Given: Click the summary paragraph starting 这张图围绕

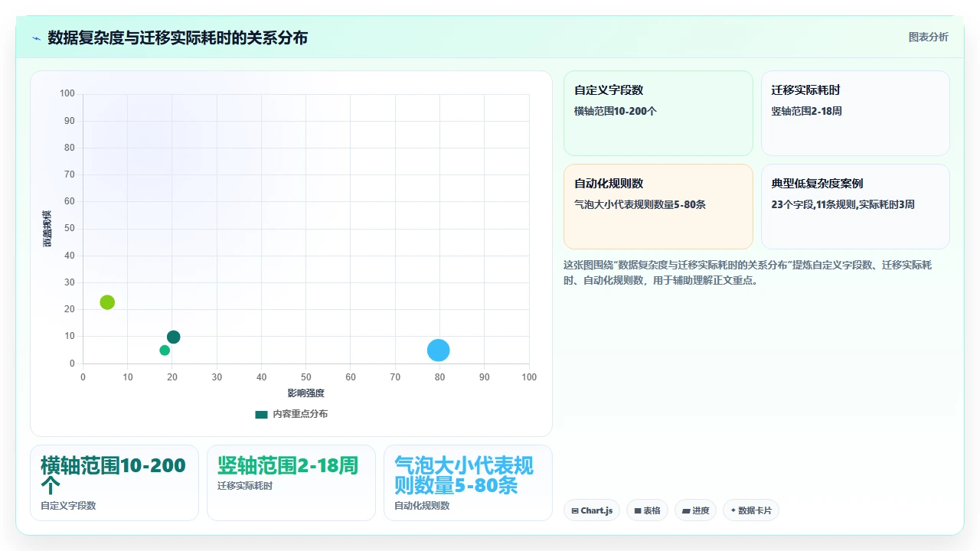Looking at the screenshot, I should tap(747, 272).
